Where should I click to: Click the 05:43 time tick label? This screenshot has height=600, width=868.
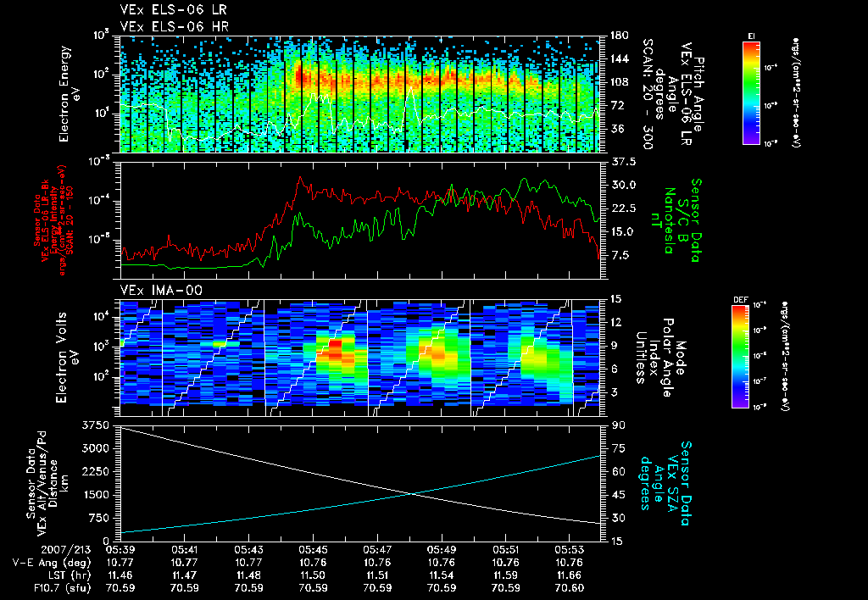[248, 550]
